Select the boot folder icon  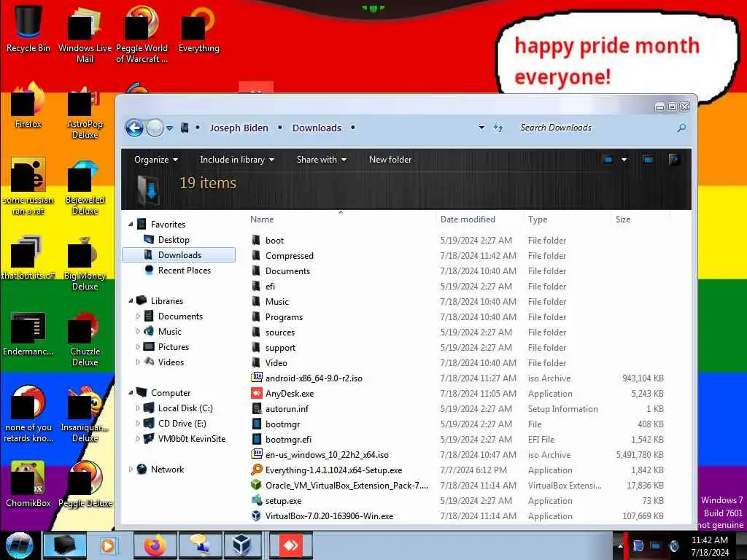[x=256, y=240]
